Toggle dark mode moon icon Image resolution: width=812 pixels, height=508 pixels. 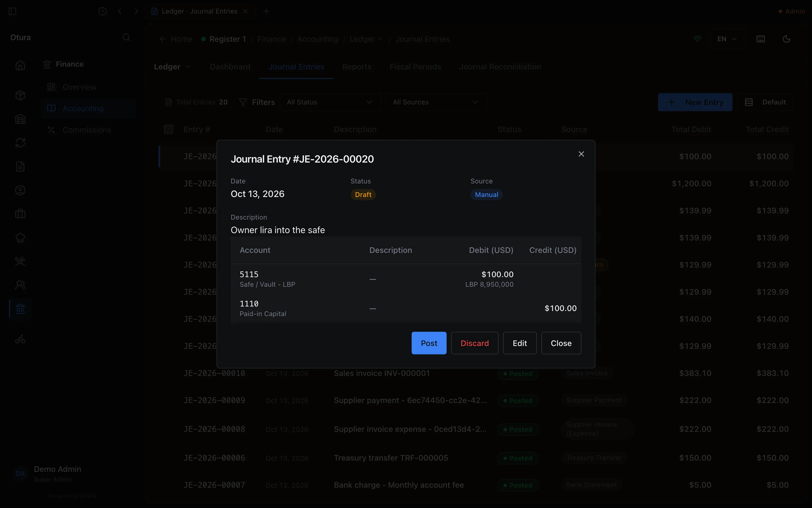pos(787,39)
